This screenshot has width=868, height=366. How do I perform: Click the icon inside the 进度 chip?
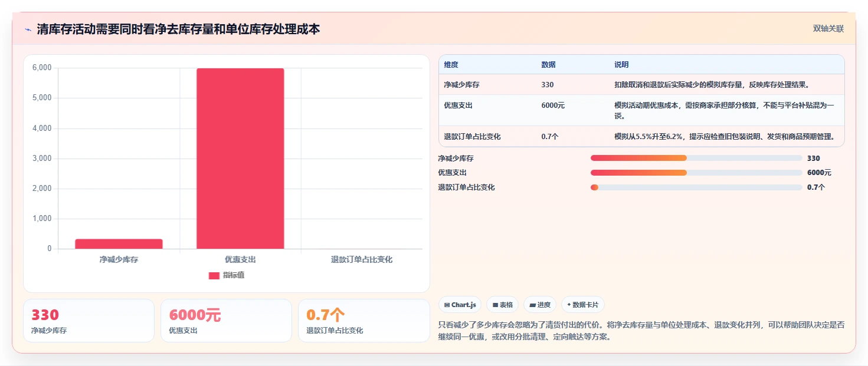point(533,305)
